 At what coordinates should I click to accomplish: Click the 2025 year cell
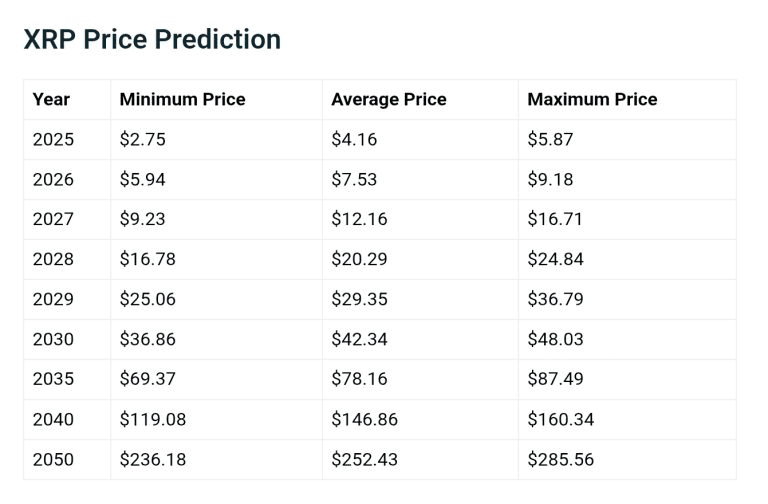53,139
